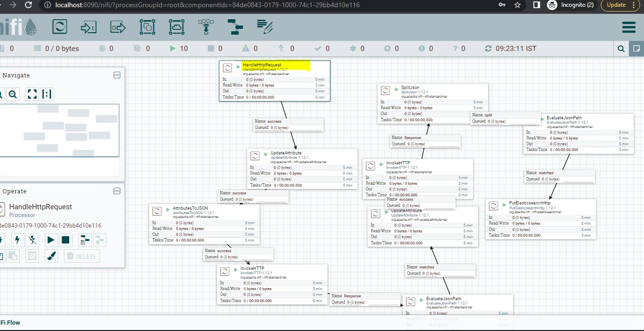This screenshot has height=331, width=644.
Task: Enable the selected component via lightning icon
Action: [x=17, y=240]
